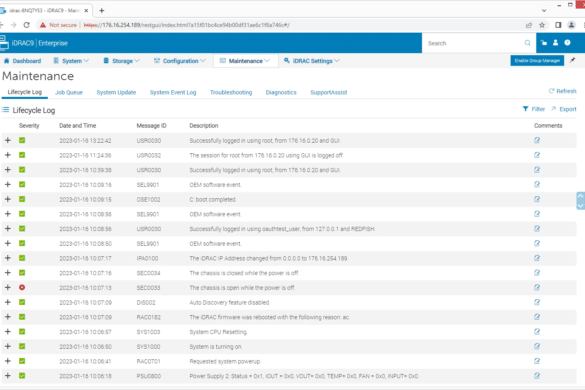Image resolution: width=585 pixels, height=390 pixels.
Task: Click timestamp 2023-01-16 10:07:17
Action: point(85,258)
